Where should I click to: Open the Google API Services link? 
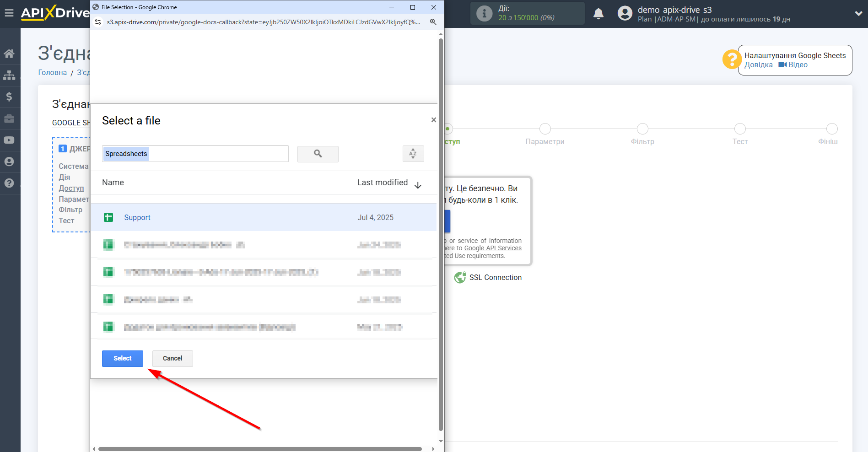coord(493,248)
